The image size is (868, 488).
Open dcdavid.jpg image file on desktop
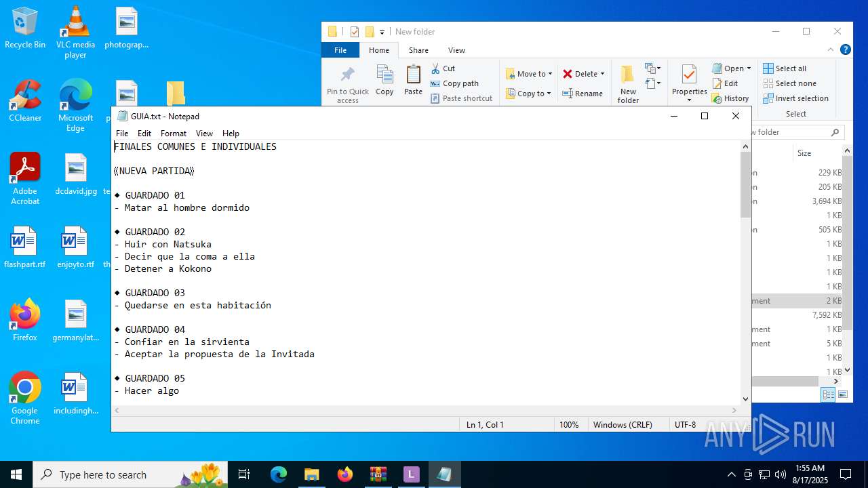click(x=76, y=174)
